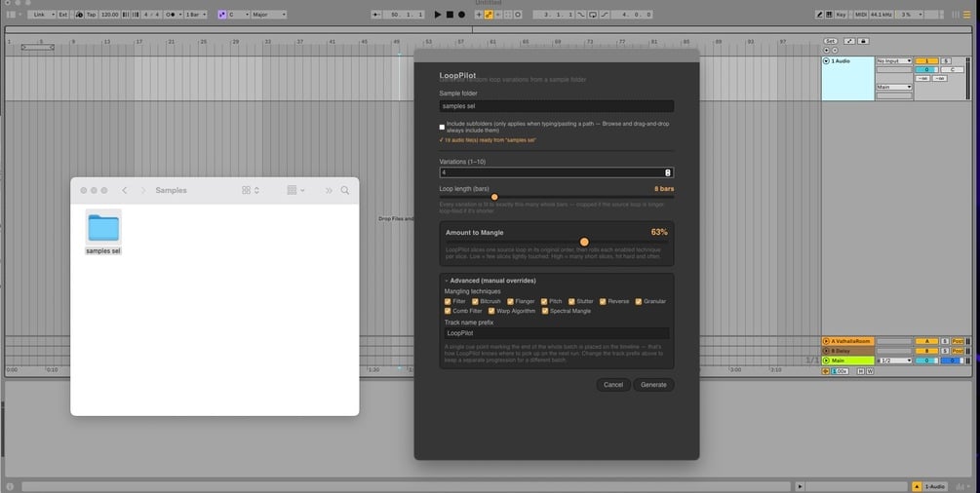This screenshot has width=980, height=493.
Task: Switch to Session view via orange lines icon
Action: tap(967, 15)
